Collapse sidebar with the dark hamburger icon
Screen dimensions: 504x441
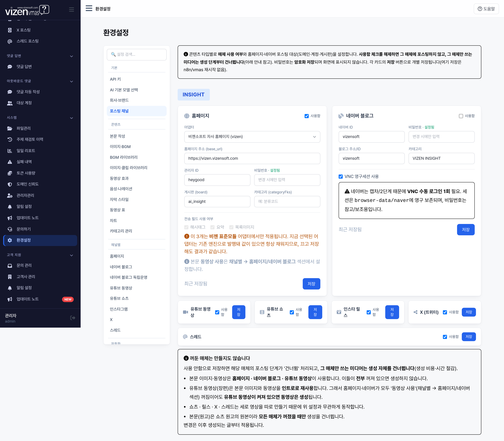point(71,10)
